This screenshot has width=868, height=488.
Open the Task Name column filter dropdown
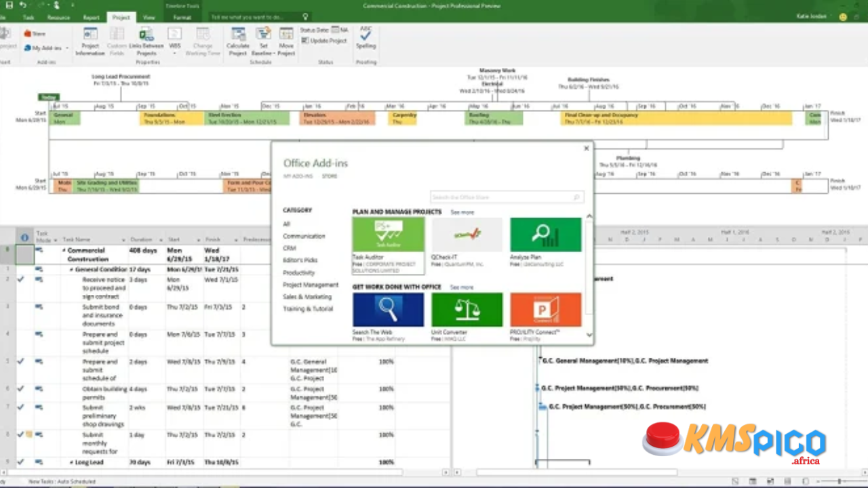(123, 240)
